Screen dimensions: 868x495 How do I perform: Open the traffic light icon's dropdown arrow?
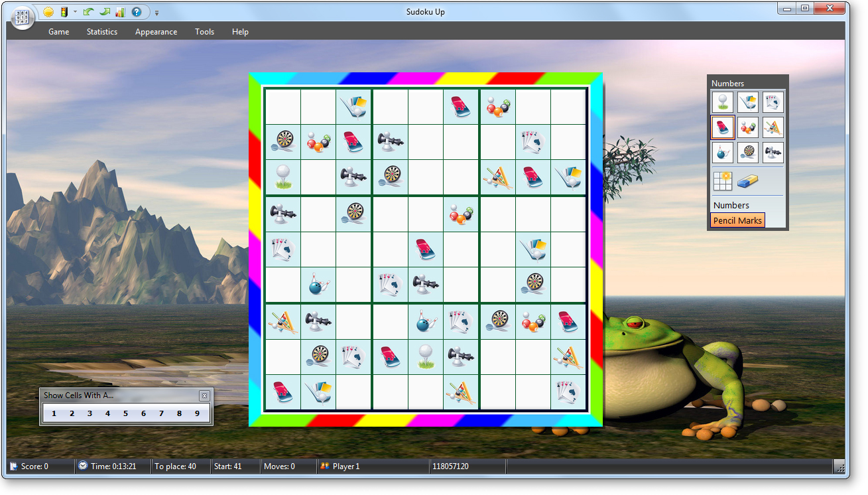pyautogui.click(x=75, y=12)
